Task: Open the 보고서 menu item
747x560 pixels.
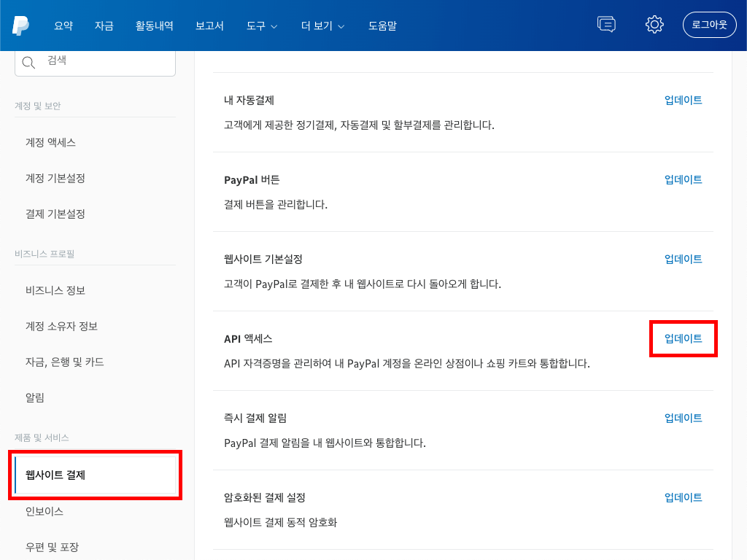Action: 209,26
